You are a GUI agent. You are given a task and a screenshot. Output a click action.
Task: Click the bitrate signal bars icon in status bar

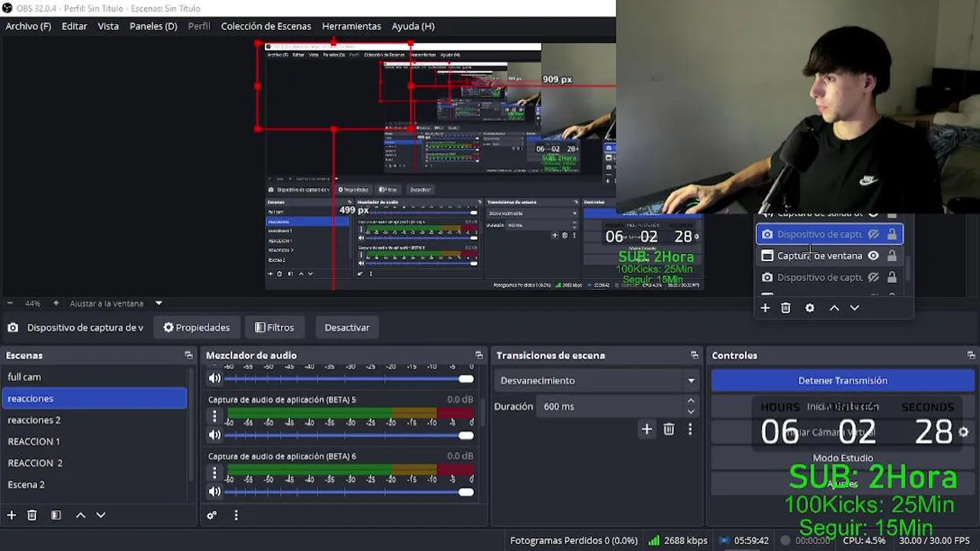click(x=654, y=540)
